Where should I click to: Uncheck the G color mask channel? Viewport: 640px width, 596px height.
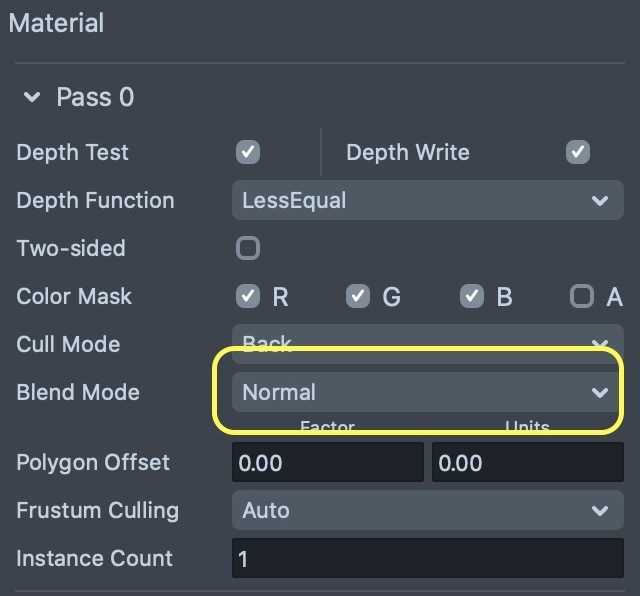click(358, 296)
